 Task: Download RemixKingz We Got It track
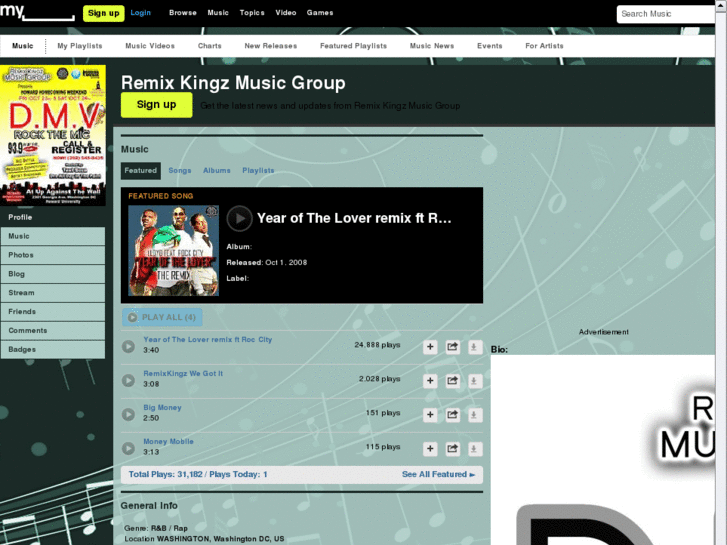tap(474, 381)
